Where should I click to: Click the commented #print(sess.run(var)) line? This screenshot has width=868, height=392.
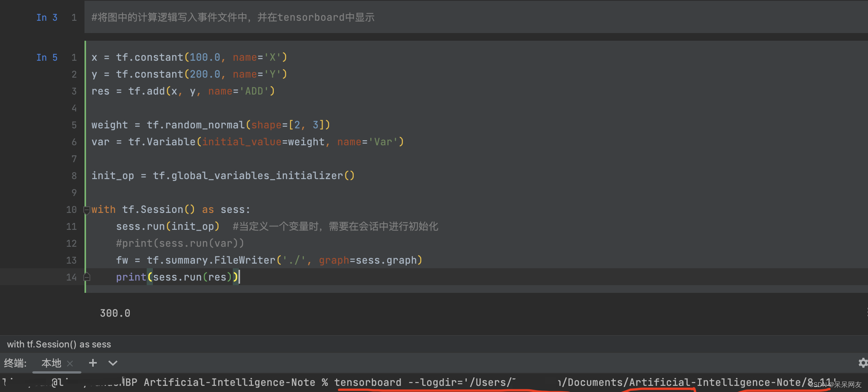point(180,243)
